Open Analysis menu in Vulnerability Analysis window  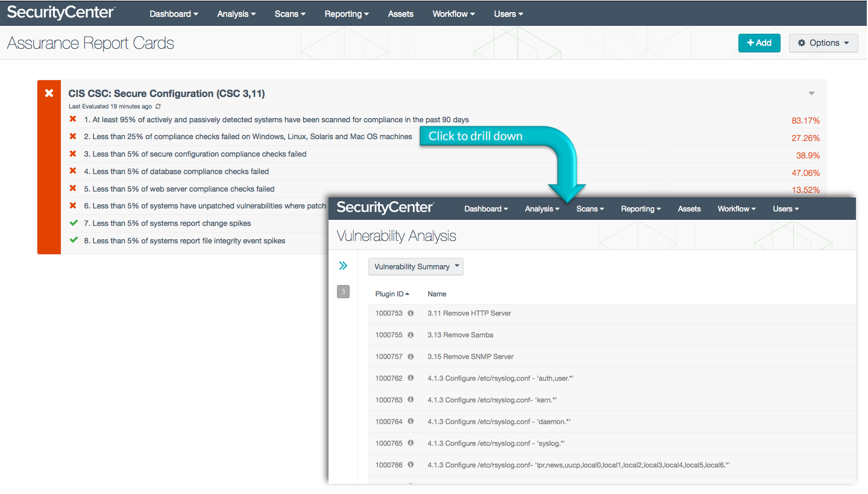point(542,209)
